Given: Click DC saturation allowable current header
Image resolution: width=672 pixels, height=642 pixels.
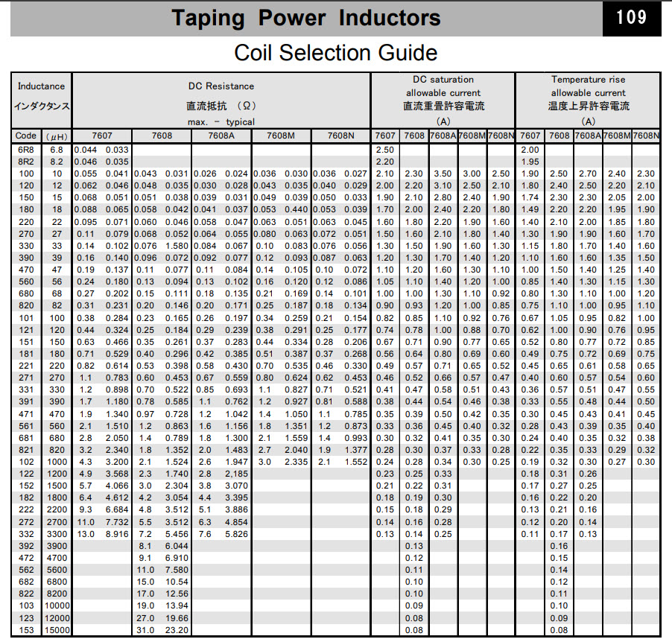Looking at the screenshot, I should (443, 100).
